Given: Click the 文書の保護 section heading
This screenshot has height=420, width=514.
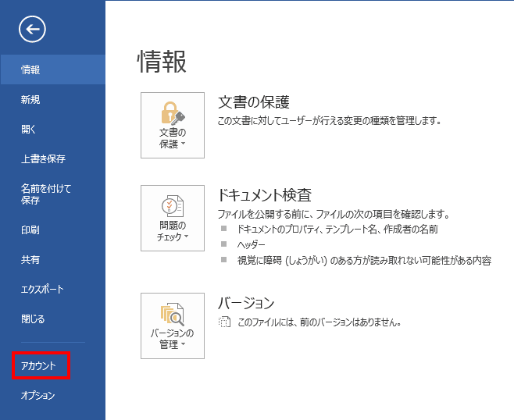Looking at the screenshot, I should [x=254, y=102].
